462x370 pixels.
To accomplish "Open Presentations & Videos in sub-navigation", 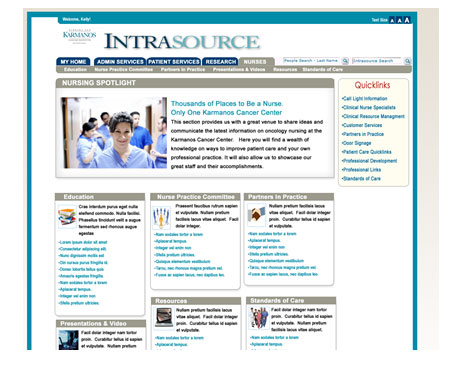I will (x=239, y=69).
